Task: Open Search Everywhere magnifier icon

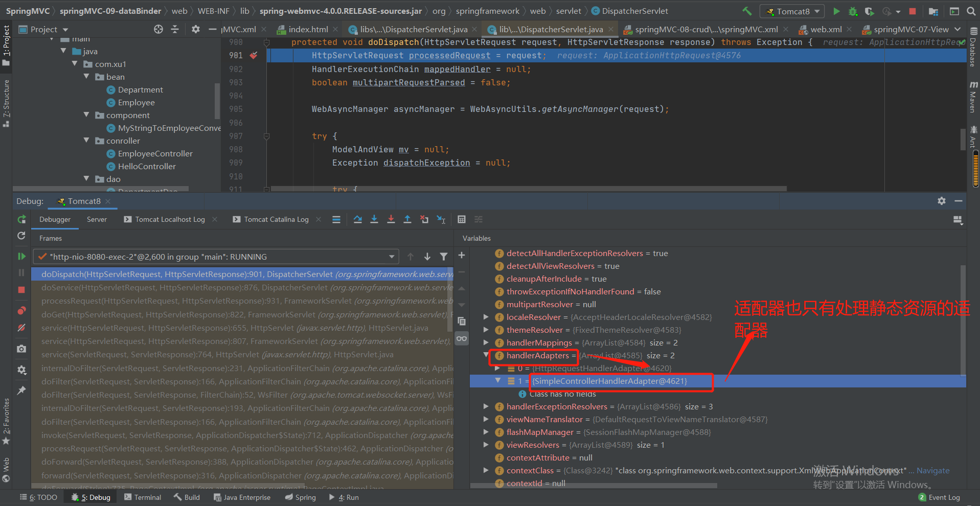Action: coord(971,11)
